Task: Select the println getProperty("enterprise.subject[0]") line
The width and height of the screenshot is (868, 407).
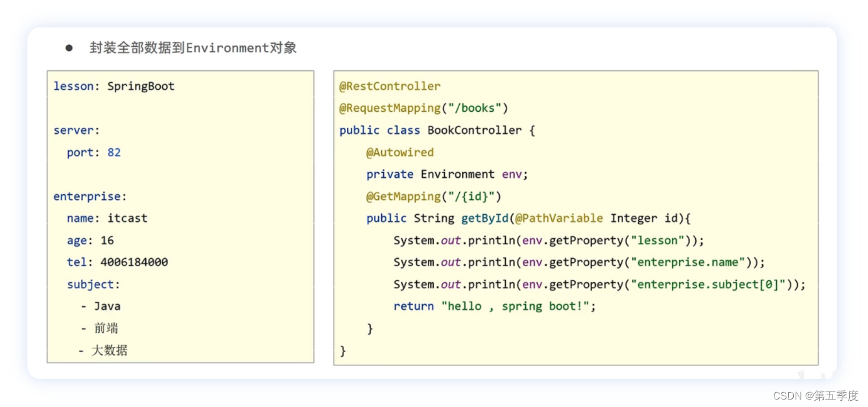Action: tap(599, 284)
